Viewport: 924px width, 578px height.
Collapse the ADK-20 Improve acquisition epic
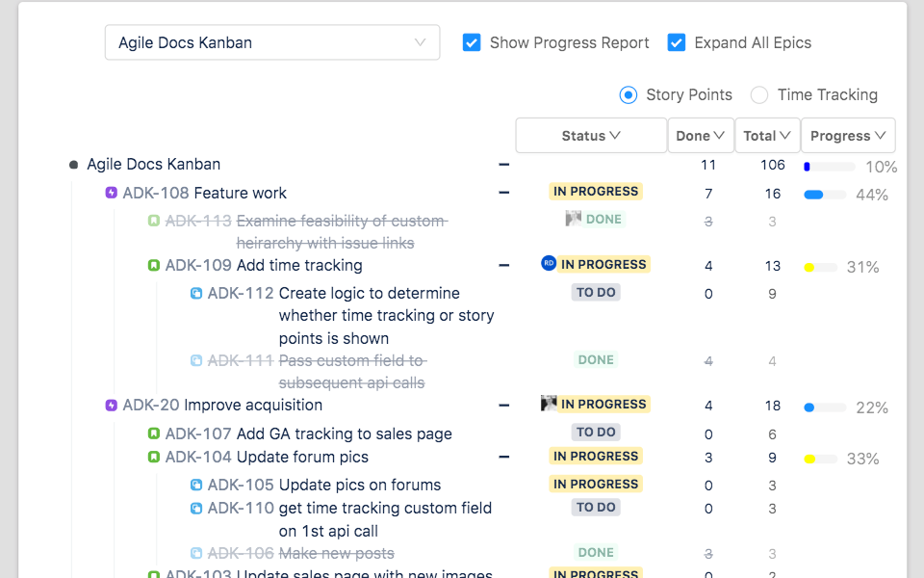pos(503,406)
